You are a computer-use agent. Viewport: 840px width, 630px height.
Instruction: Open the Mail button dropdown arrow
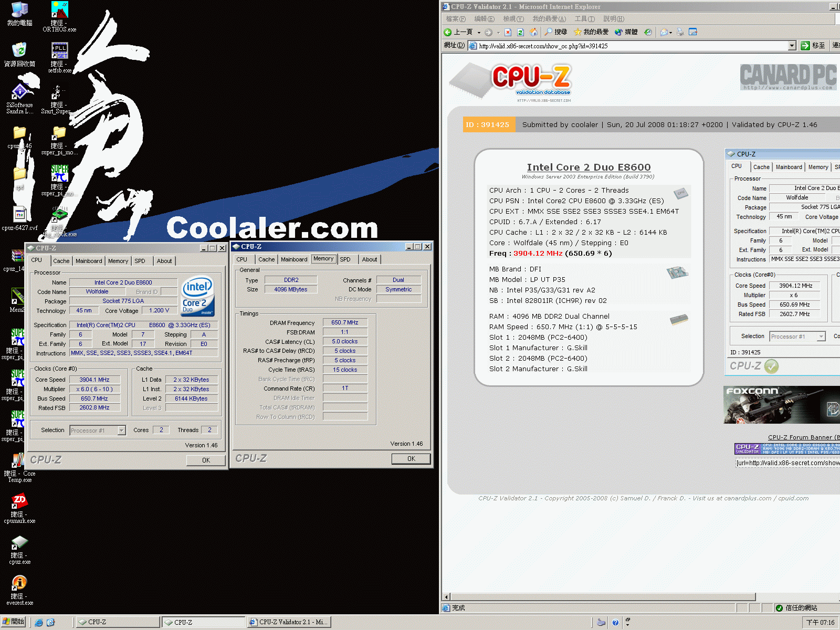[671, 33]
